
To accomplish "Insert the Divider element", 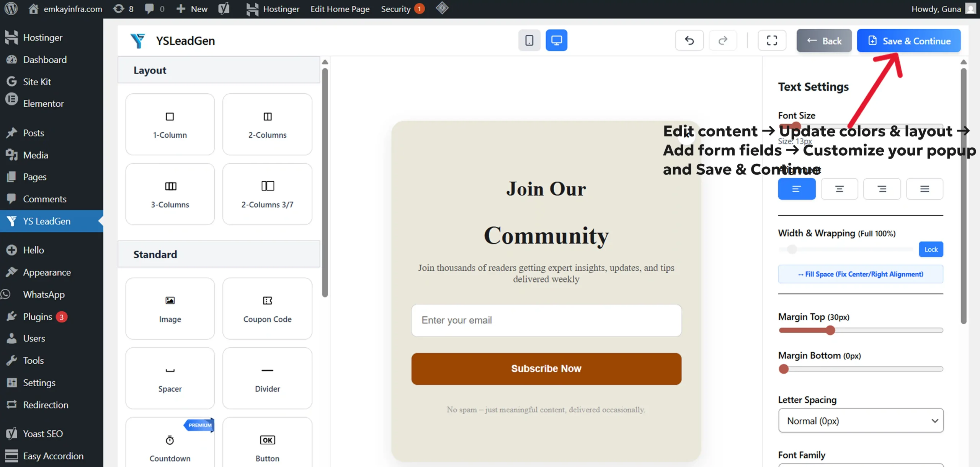I will pos(267,378).
